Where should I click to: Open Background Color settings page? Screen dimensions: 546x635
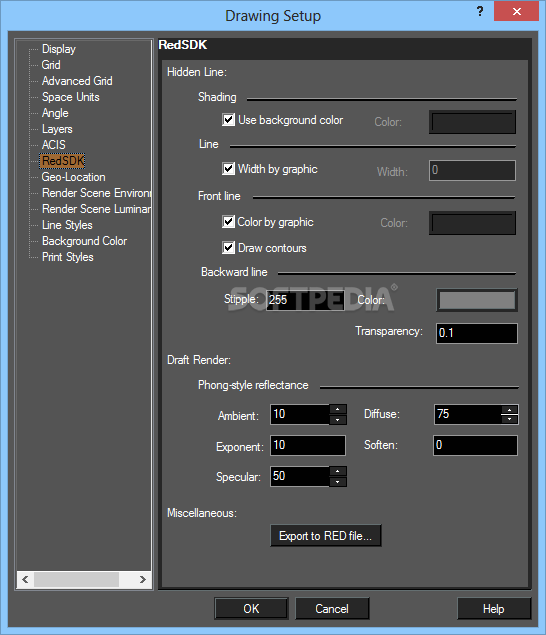pos(84,241)
